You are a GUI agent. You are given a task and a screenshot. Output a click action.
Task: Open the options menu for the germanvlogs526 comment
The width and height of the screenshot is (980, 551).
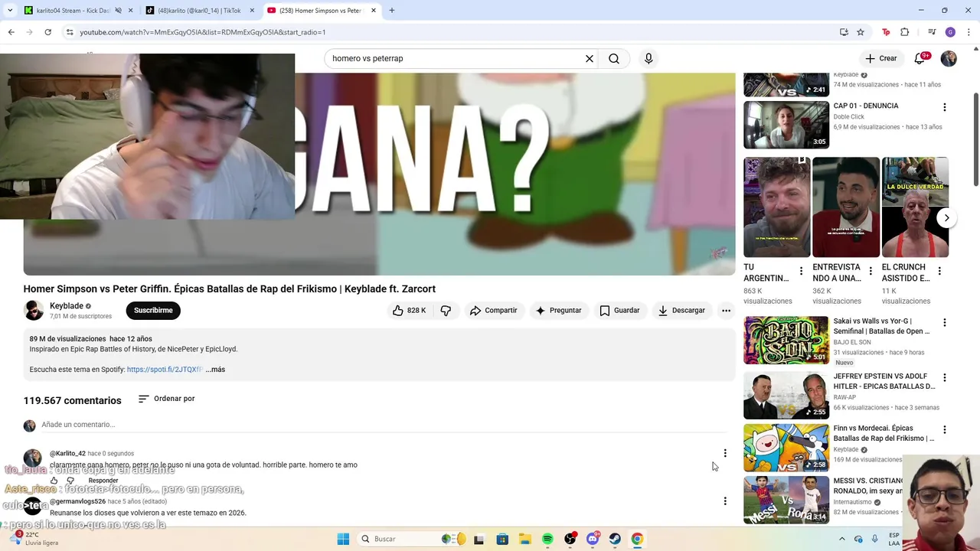pos(725,501)
